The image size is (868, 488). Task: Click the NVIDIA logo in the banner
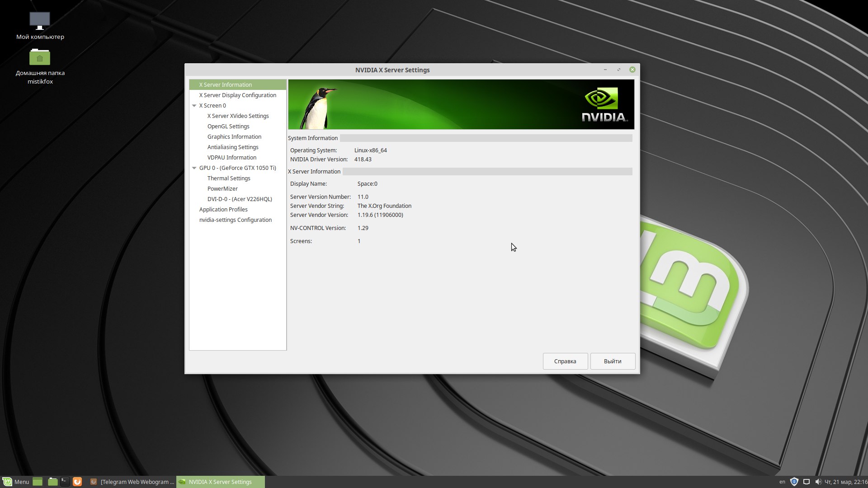click(604, 105)
